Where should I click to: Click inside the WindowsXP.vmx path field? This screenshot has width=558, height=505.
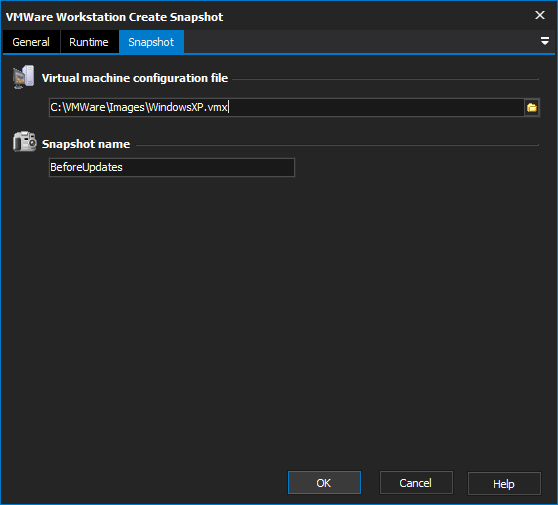click(286, 107)
